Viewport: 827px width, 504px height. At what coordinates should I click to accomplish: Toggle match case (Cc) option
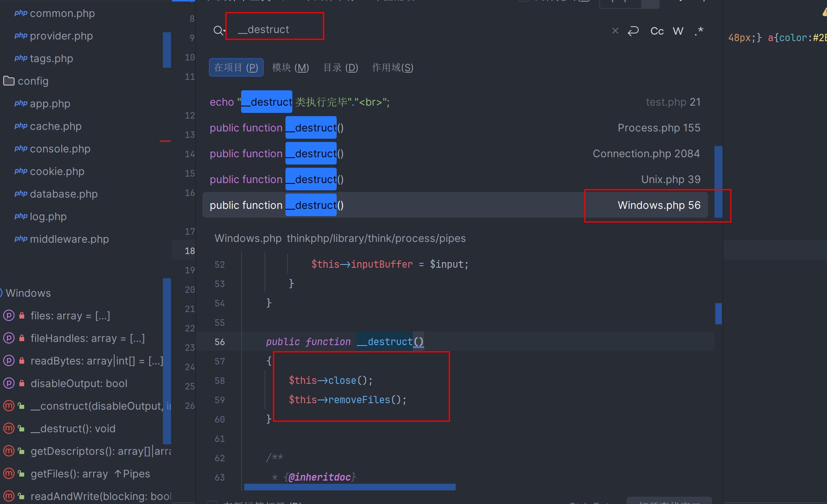click(657, 31)
